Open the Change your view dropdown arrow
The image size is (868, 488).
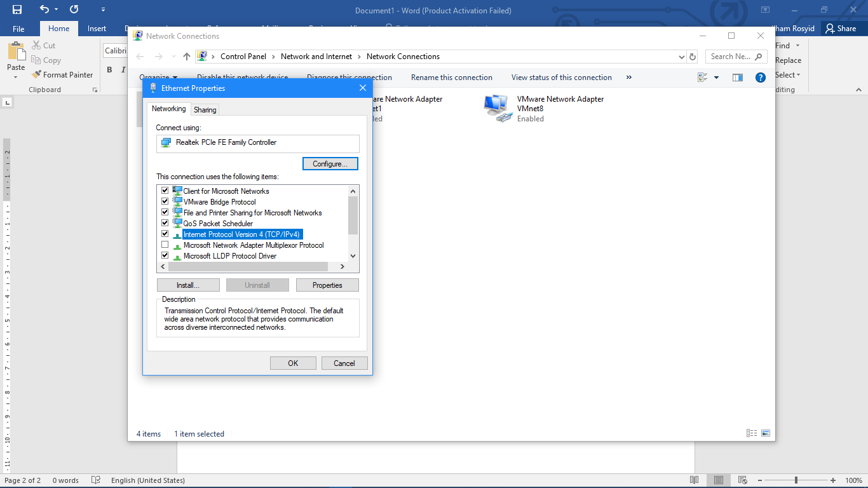pyautogui.click(x=717, y=78)
